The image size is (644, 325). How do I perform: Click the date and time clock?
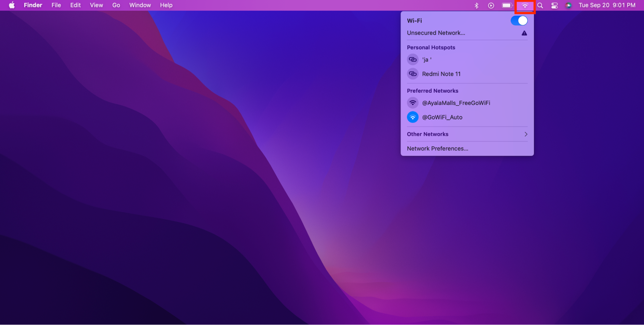607,5
